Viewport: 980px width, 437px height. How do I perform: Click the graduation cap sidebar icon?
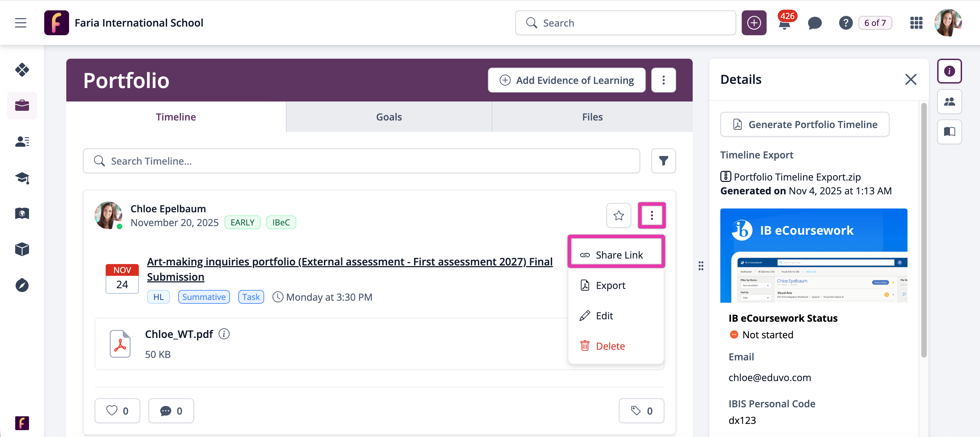pos(22,178)
